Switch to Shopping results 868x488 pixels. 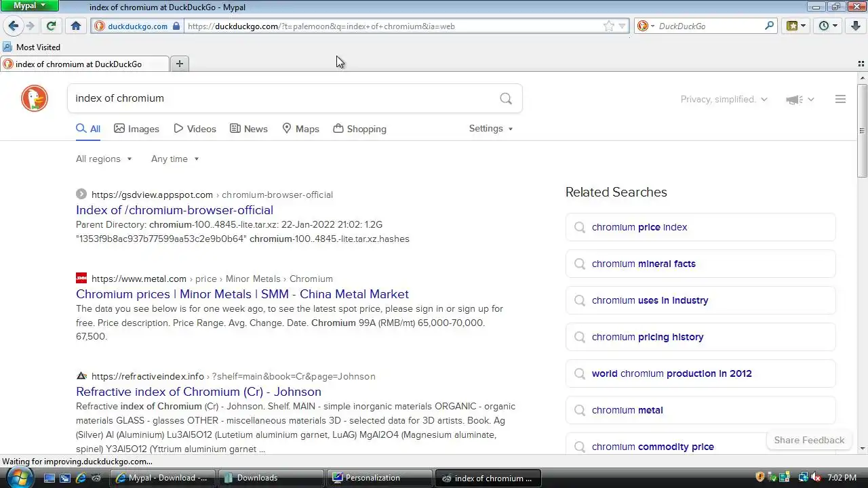point(360,129)
